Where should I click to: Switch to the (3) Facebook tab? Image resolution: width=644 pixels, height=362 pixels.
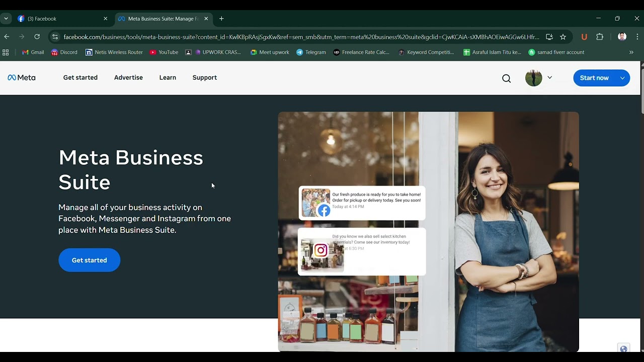coord(62,19)
